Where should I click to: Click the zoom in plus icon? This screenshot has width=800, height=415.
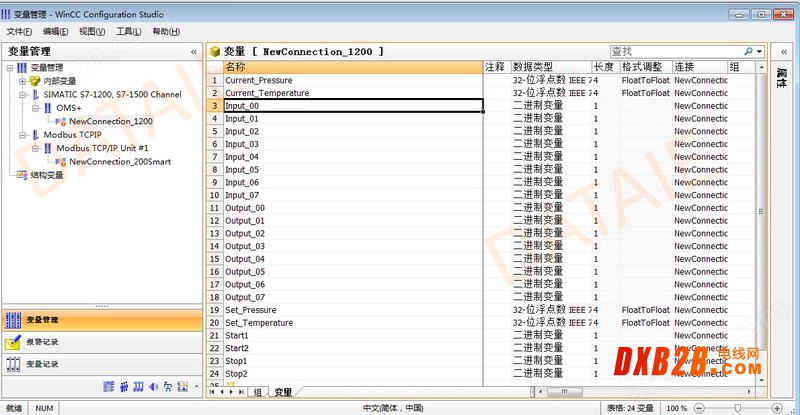(x=777, y=408)
